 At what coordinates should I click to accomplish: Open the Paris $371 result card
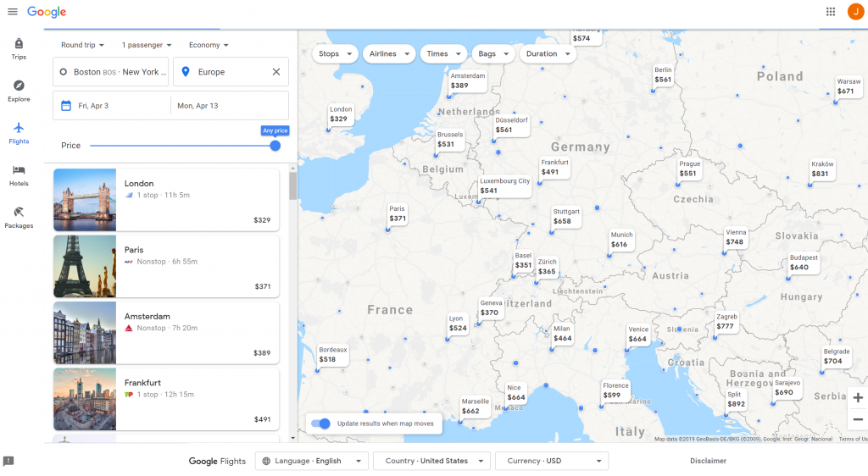pyautogui.click(x=166, y=267)
